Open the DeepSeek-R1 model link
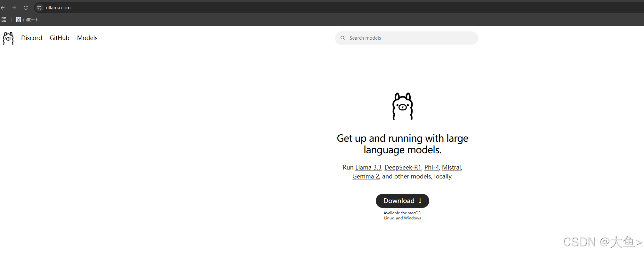This screenshot has height=253, width=644. point(403,167)
